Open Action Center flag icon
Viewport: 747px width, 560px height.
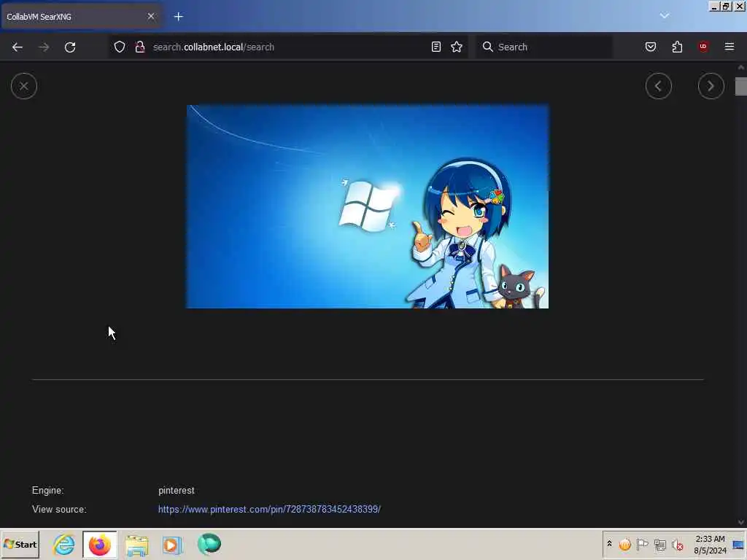click(x=642, y=544)
